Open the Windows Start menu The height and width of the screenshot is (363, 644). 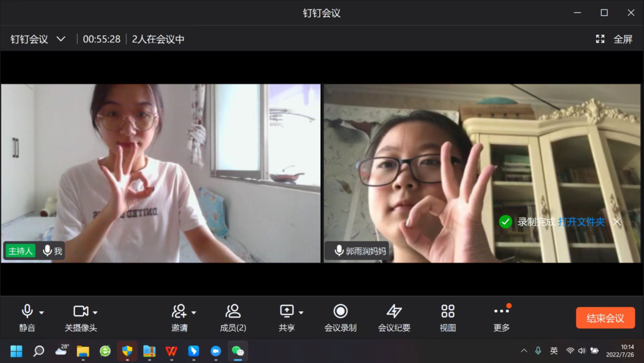tap(17, 351)
